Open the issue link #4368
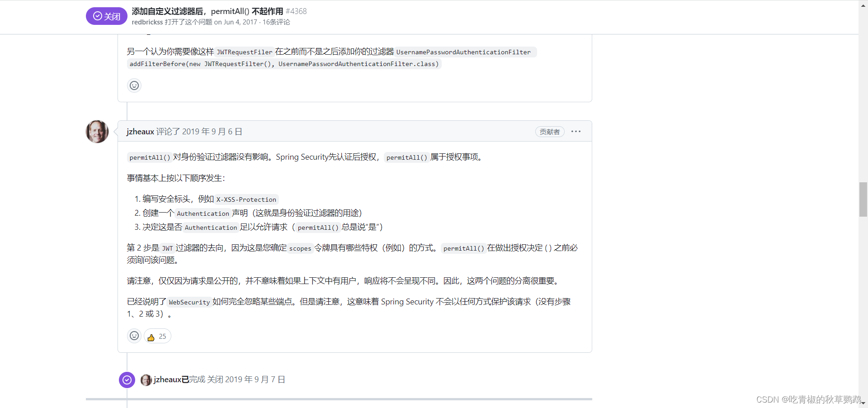Viewport: 868px width, 408px height. (296, 11)
